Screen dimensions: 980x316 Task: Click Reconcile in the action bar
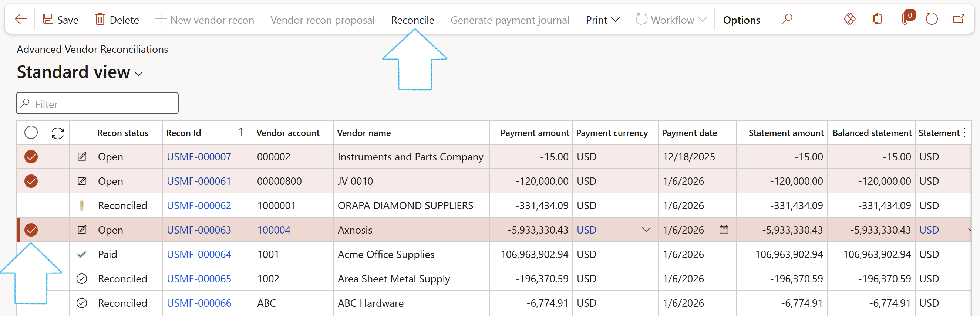[412, 20]
